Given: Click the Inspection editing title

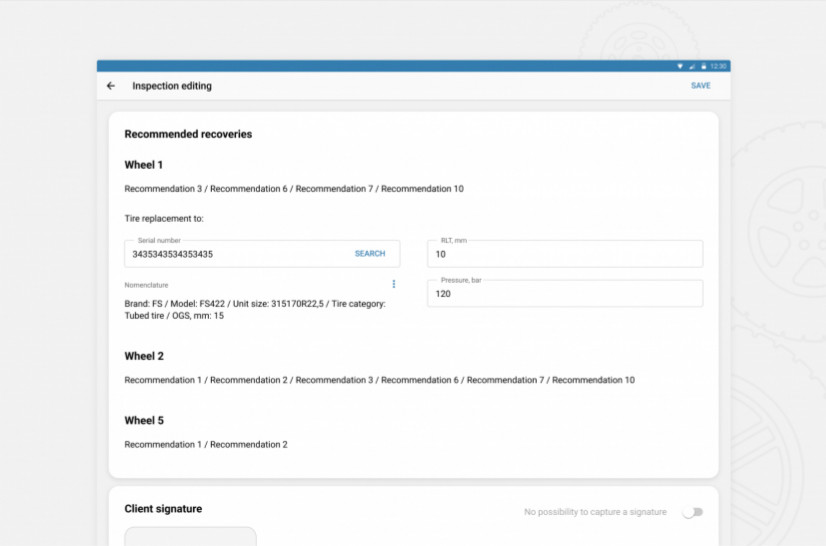Looking at the screenshot, I should pyautogui.click(x=172, y=86).
